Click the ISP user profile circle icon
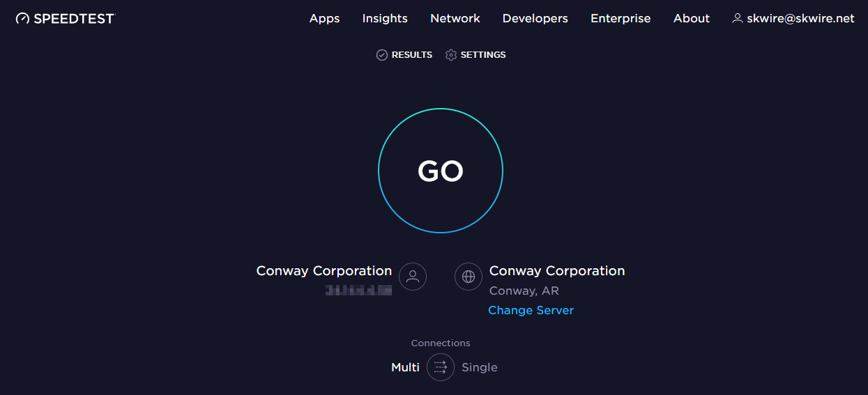 click(413, 277)
